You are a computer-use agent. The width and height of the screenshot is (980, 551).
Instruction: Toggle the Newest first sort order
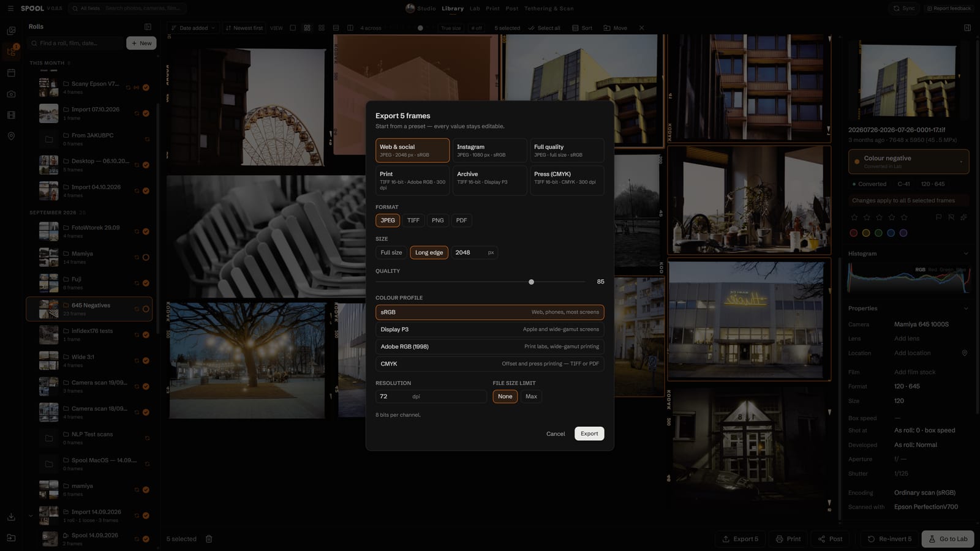point(244,28)
